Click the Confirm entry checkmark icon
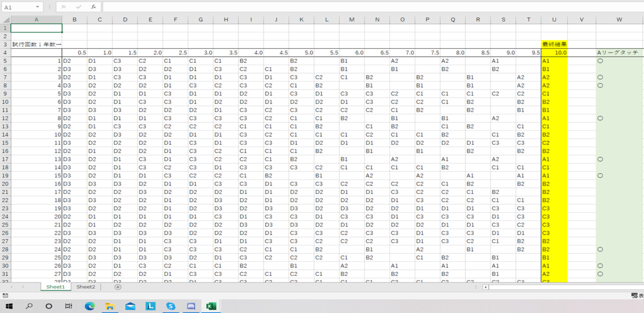 (78, 7)
